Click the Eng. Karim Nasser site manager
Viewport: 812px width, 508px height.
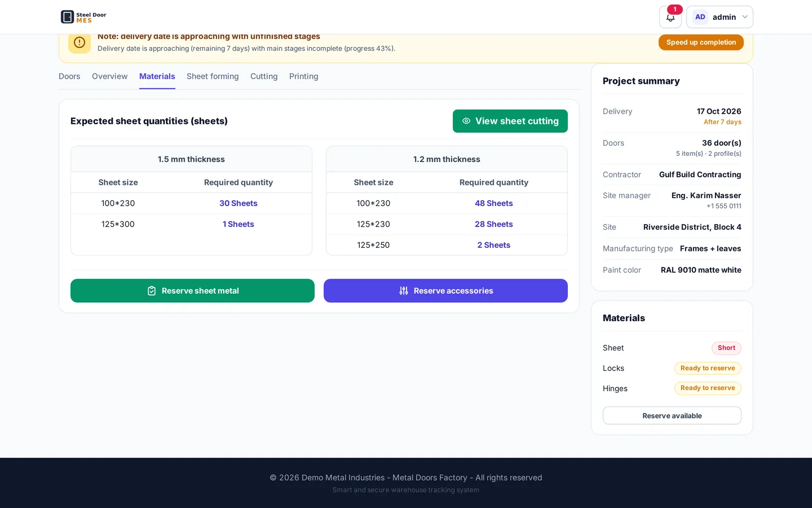(706, 195)
